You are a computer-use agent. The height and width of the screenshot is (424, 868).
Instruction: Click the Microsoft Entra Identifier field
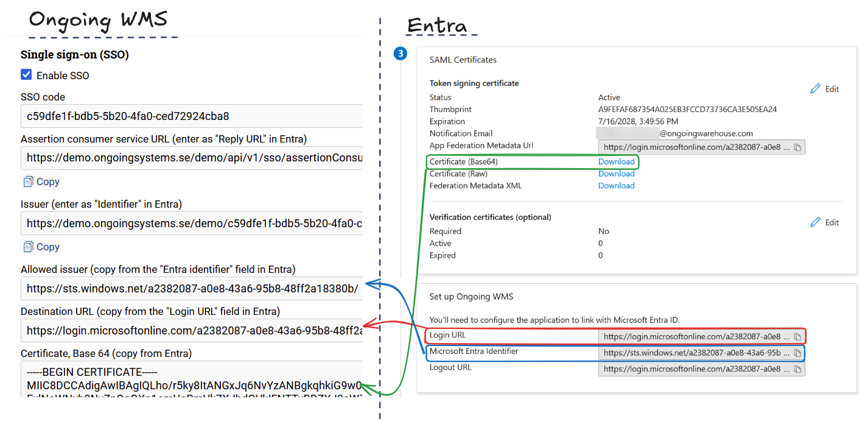701,353
